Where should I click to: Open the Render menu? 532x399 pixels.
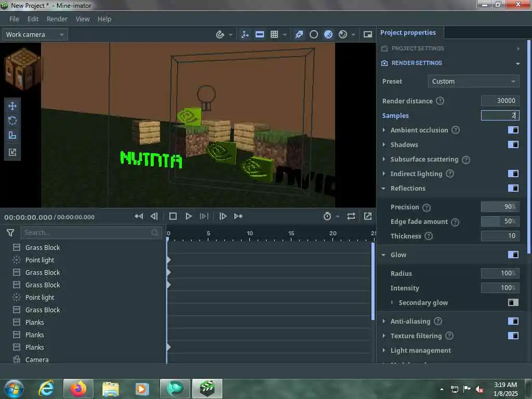[57, 19]
